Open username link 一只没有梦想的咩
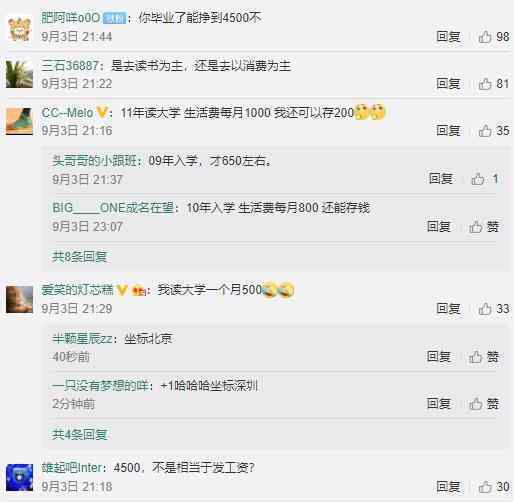The width and height of the screenshot is (514, 502). (100, 386)
